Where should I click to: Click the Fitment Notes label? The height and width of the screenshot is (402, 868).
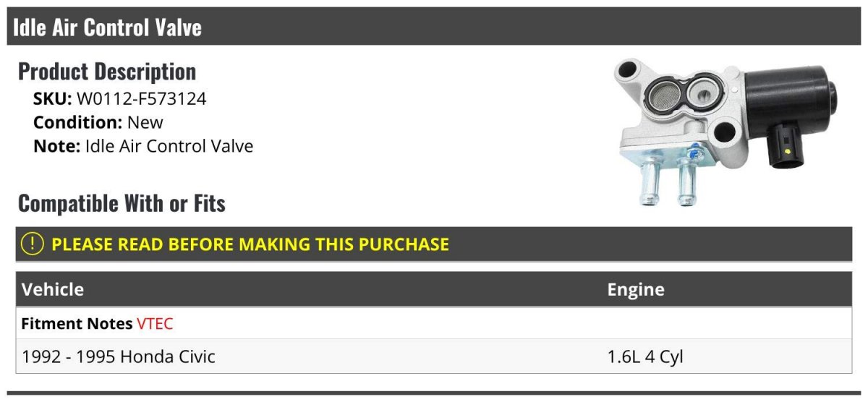pyautogui.click(x=77, y=324)
